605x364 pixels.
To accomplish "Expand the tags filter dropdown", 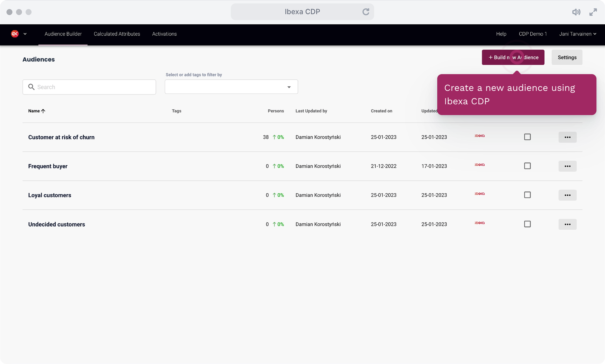I will (231, 87).
